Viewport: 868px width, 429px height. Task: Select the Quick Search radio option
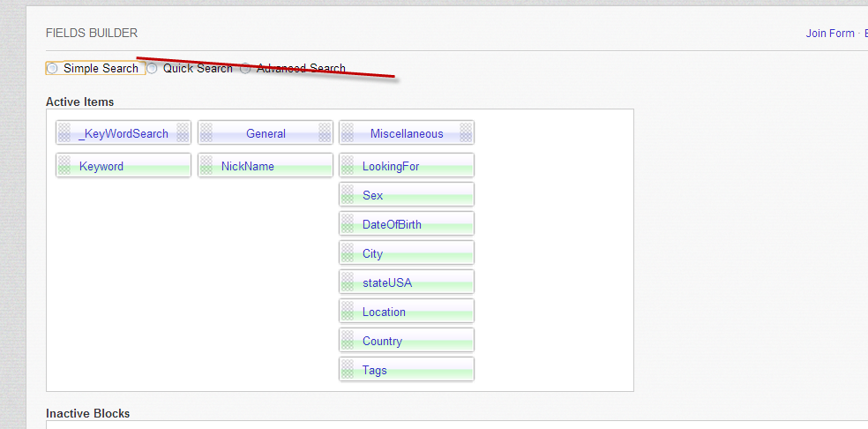point(153,68)
